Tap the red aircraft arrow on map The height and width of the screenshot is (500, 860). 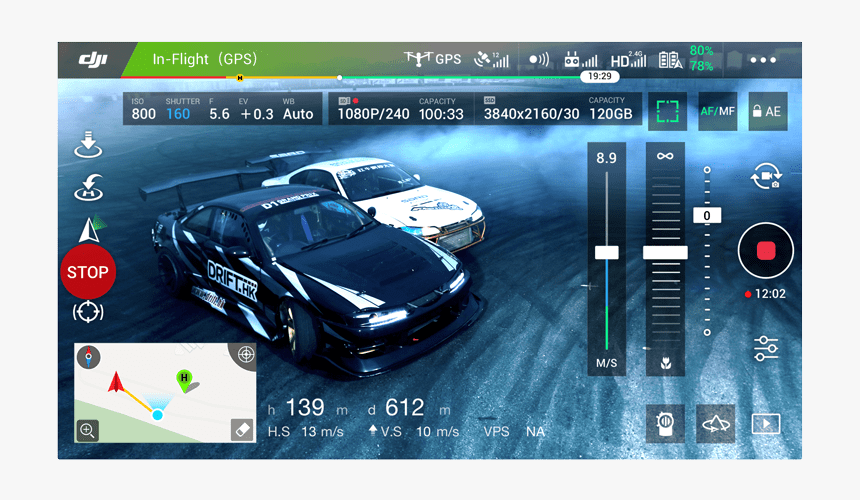[116, 382]
